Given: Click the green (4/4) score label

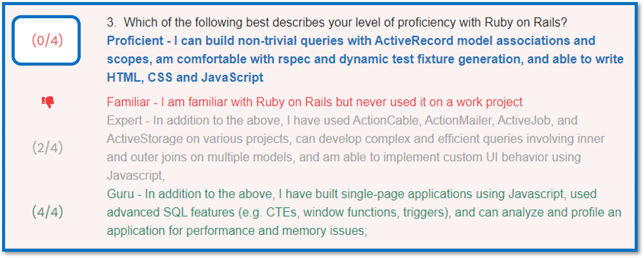Looking at the screenshot, I should pyautogui.click(x=48, y=212).
